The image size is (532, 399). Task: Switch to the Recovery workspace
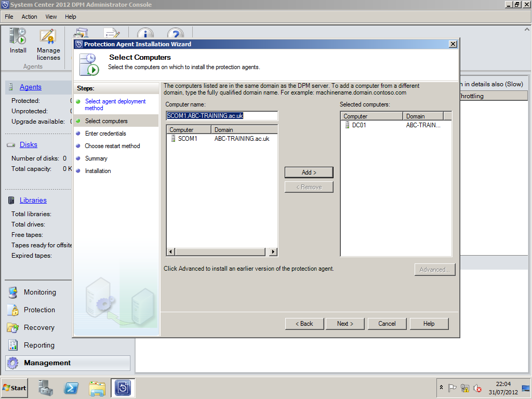click(x=39, y=327)
